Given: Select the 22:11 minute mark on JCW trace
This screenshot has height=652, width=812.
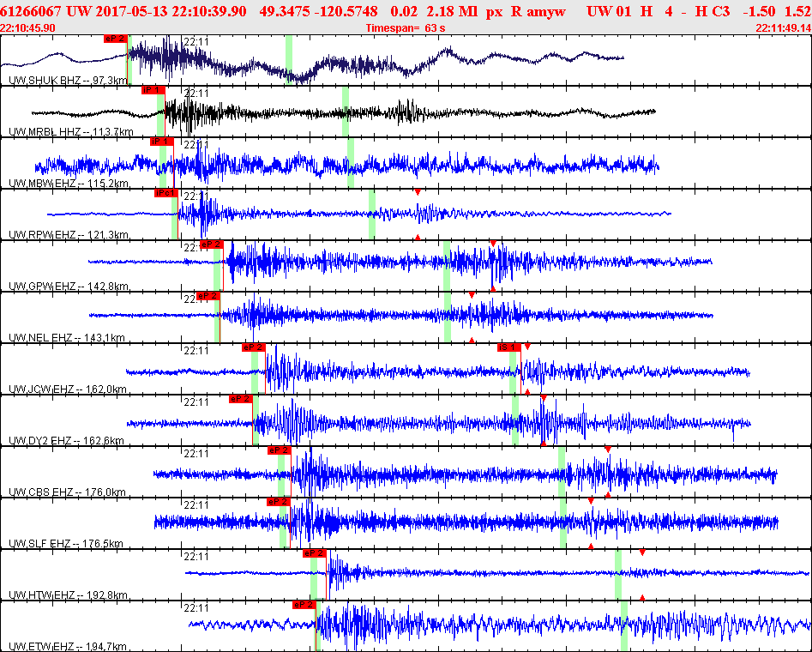Looking at the screenshot, I should (196, 350).
